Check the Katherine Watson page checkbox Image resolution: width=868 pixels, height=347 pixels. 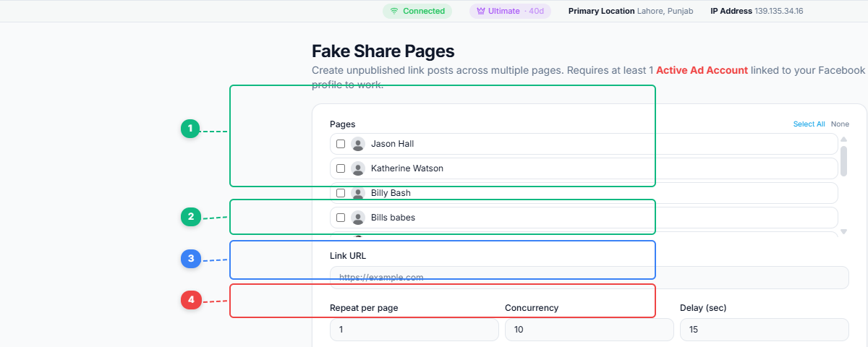341,168
